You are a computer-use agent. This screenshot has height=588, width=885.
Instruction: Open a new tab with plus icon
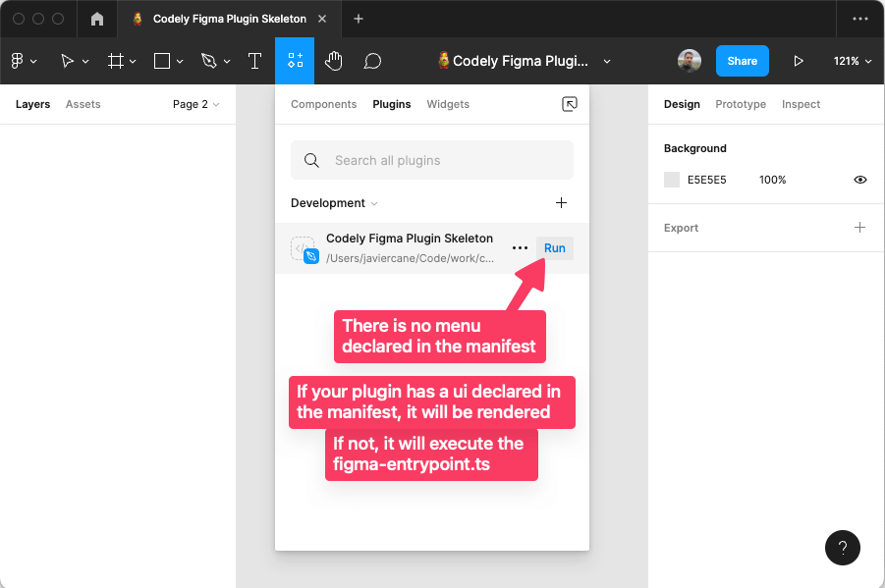(x=359, y=19)
